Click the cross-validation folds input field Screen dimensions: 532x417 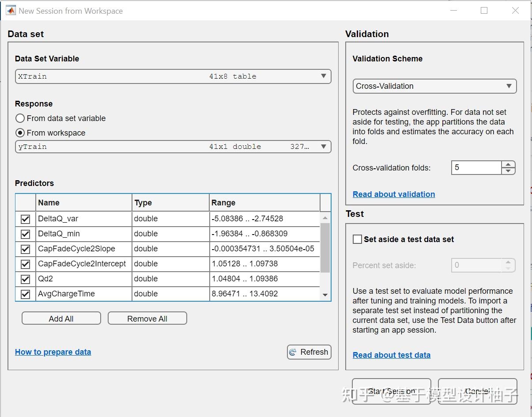point(476,168)
